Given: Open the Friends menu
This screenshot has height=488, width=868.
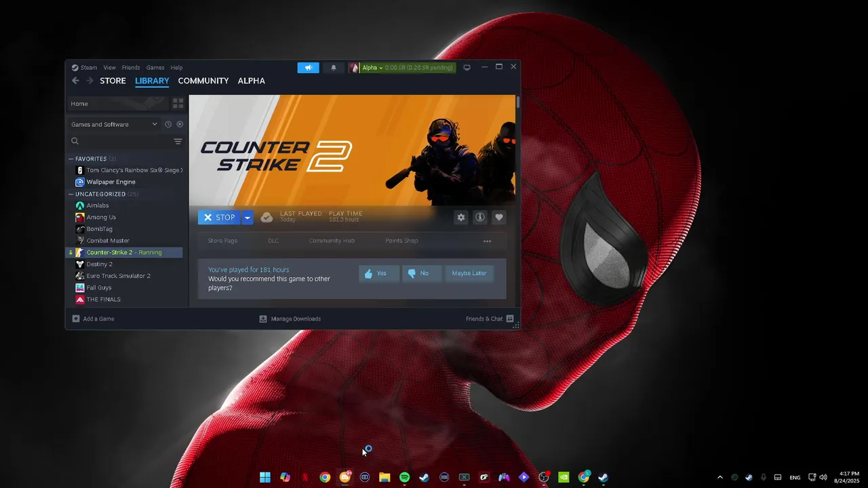Looking at the screenshot, I should click(131, 68).
